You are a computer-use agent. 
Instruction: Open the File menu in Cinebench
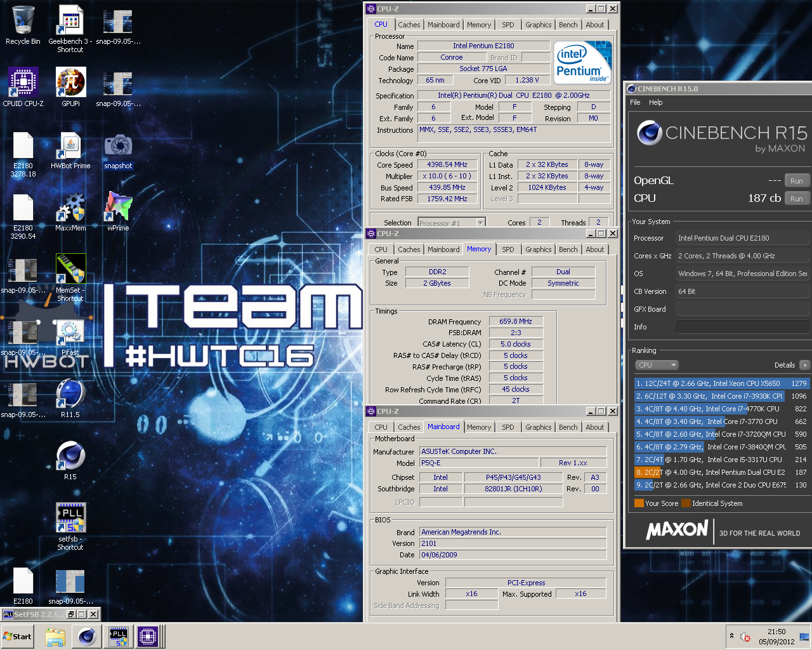[635, 102]
